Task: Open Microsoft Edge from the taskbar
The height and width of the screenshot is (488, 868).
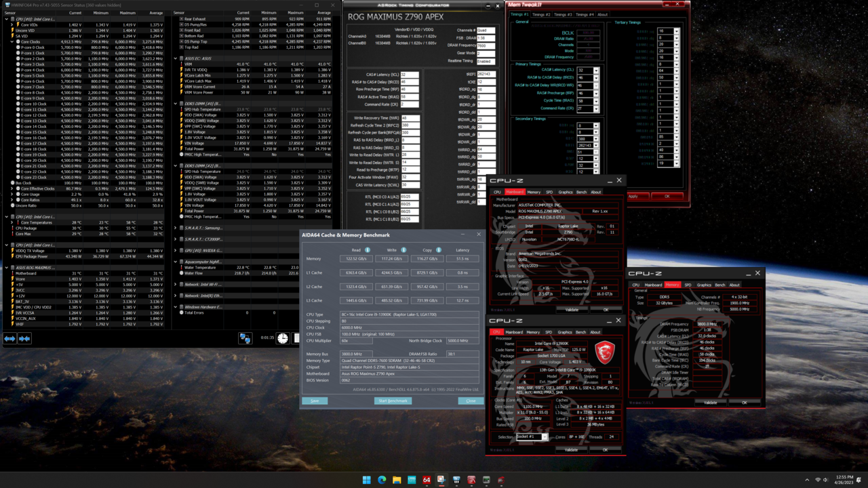Action: click(382, 480)
